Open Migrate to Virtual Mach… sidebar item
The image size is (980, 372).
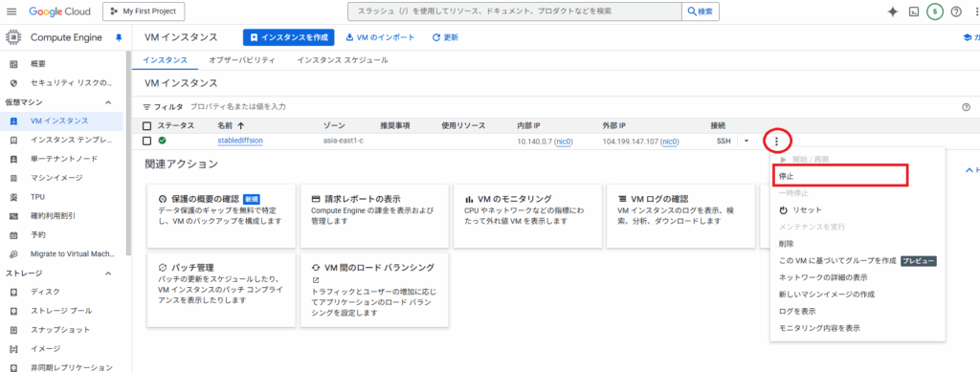click(73, 254)
